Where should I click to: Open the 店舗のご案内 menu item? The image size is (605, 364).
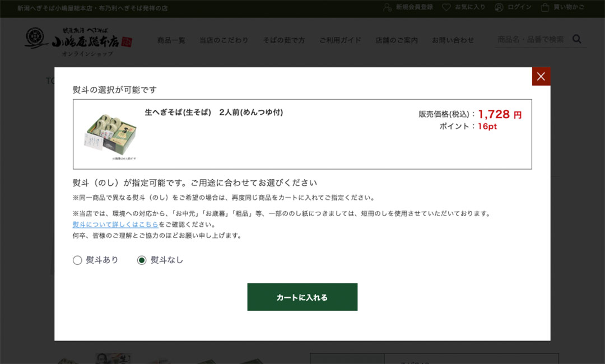click(x=396, y=40)
